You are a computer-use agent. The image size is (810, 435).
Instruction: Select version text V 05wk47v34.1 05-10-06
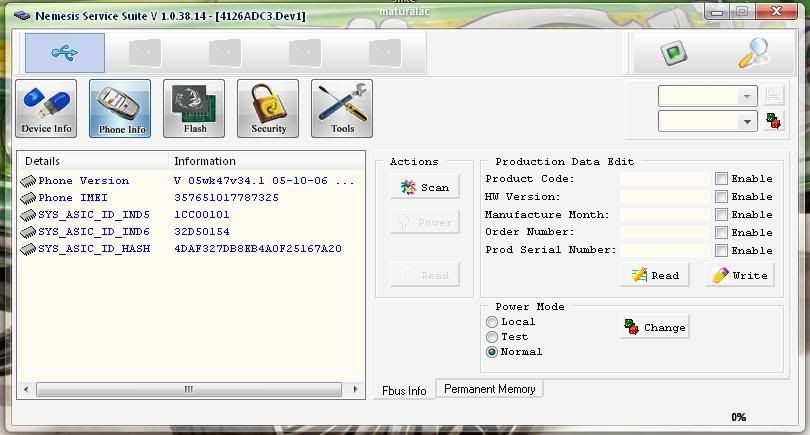point(251,181)
